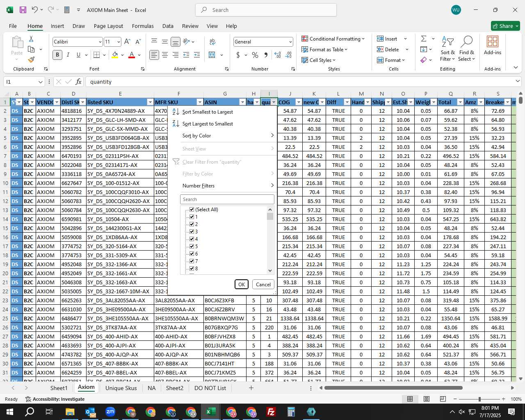Click the Wrap Text icon

click(x=212, y=41)
